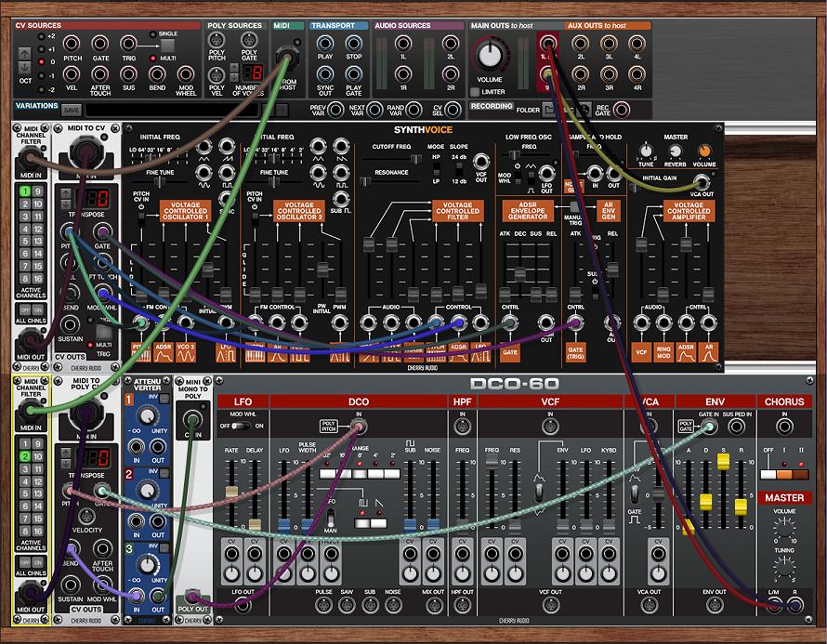Viewport: 827px width, 644px height.
Task: Click the Chorus OFF button on DCO-60
Action: [x=768, y=474]
